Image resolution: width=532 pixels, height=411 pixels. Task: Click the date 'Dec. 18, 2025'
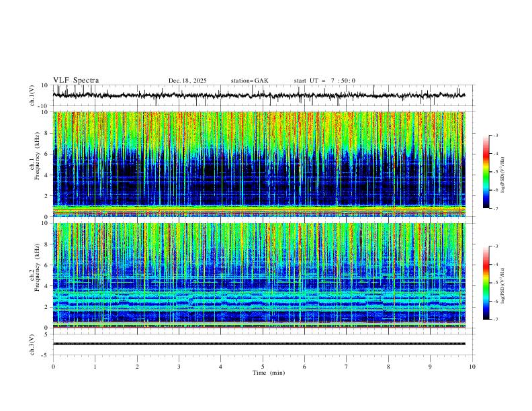187,81
